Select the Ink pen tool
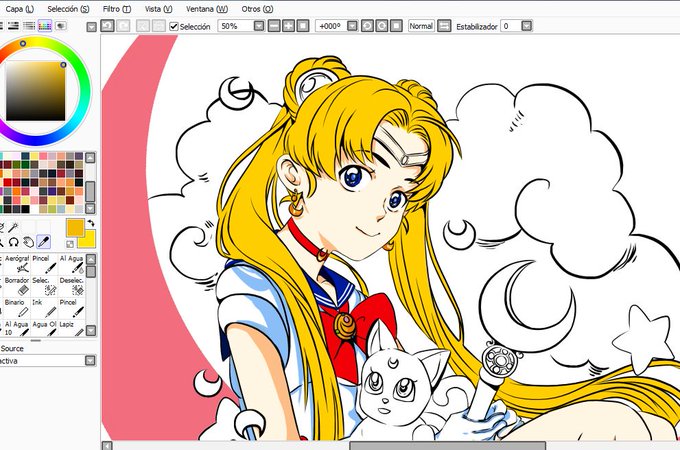Viewport: 680px width, 450px height. 44,308
